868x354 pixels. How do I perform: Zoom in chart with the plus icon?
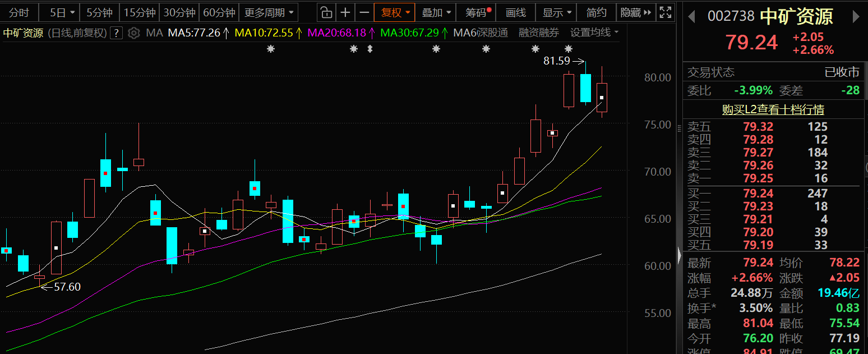coord(345,12)
